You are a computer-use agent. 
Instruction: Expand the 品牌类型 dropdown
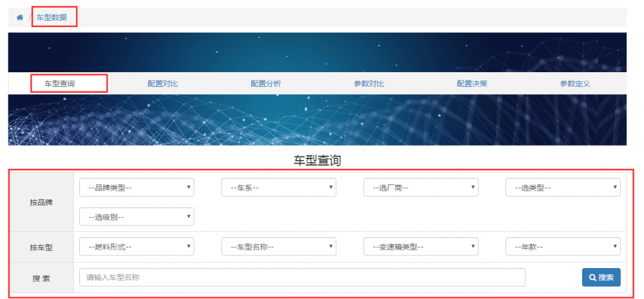point(137,188)
